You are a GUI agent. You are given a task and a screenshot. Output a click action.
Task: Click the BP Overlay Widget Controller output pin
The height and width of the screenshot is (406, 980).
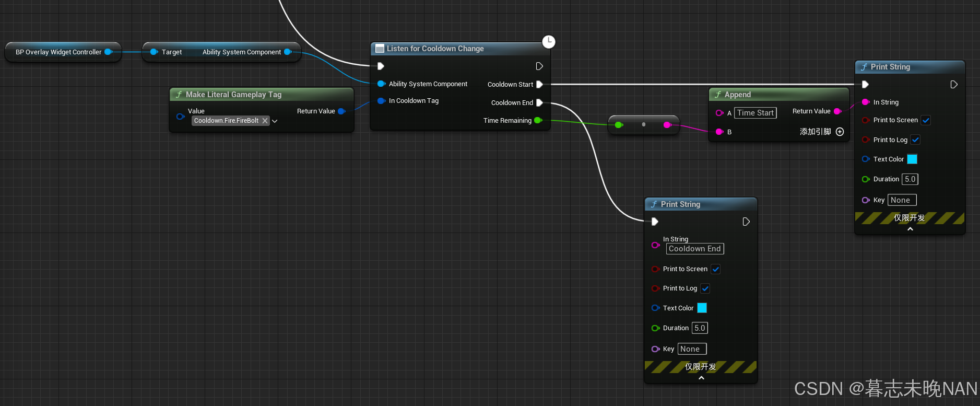[x=108, y=52]
